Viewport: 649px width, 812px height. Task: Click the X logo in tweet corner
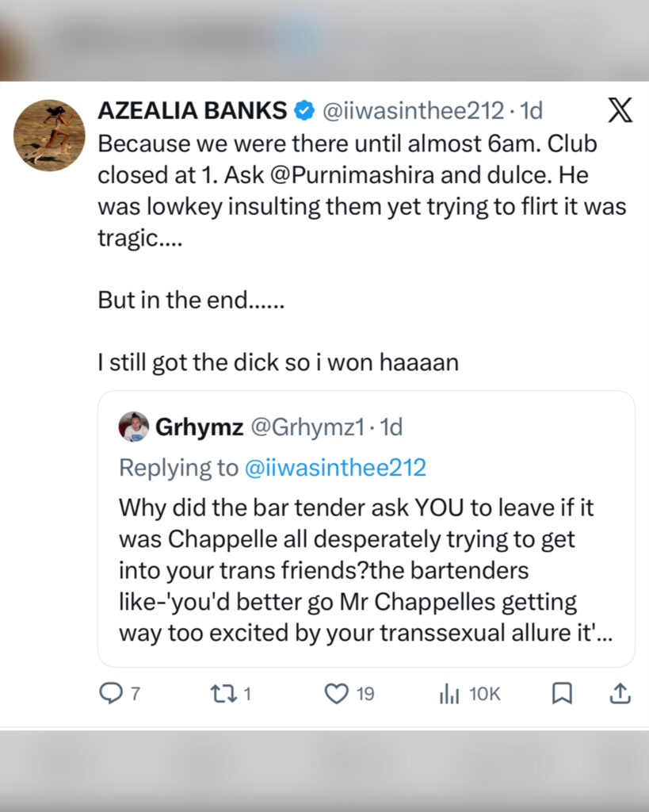[x=620, y=111]
